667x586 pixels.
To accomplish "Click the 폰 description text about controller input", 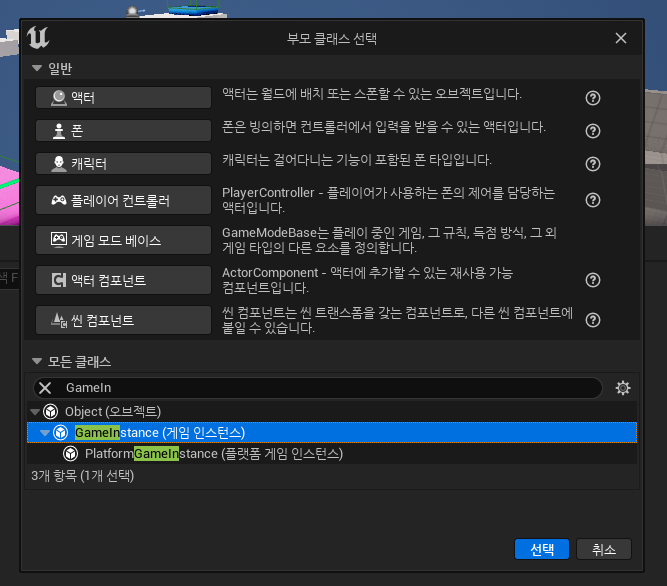I will coord(384,127).
